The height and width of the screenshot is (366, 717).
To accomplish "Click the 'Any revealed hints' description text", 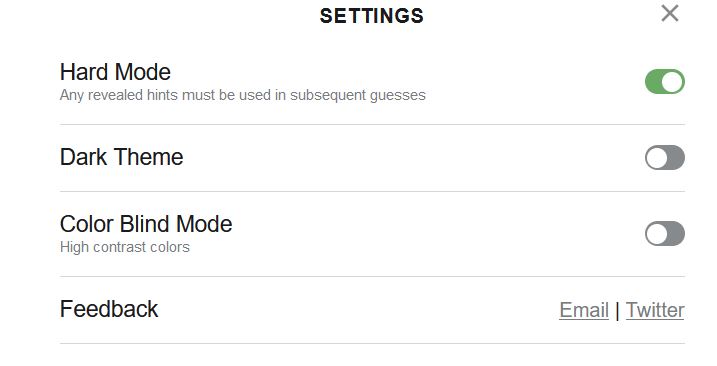I will coord(243,95).
